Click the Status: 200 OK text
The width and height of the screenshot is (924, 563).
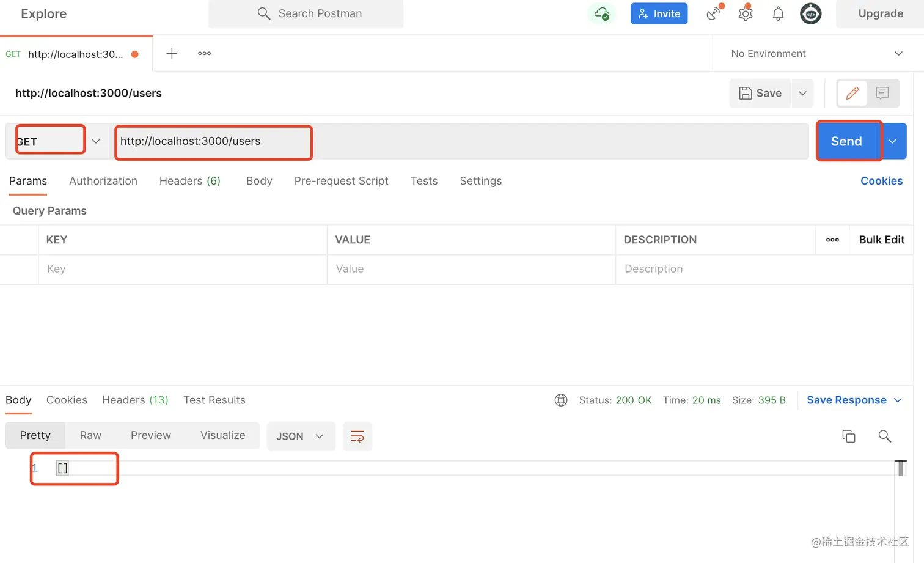pyautogui.click(x=615, y=400)
